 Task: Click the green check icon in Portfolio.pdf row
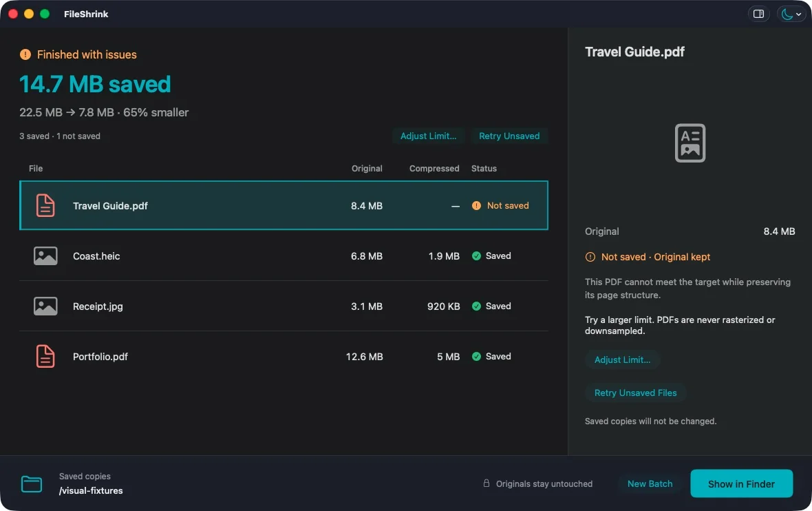click(476, 357)
